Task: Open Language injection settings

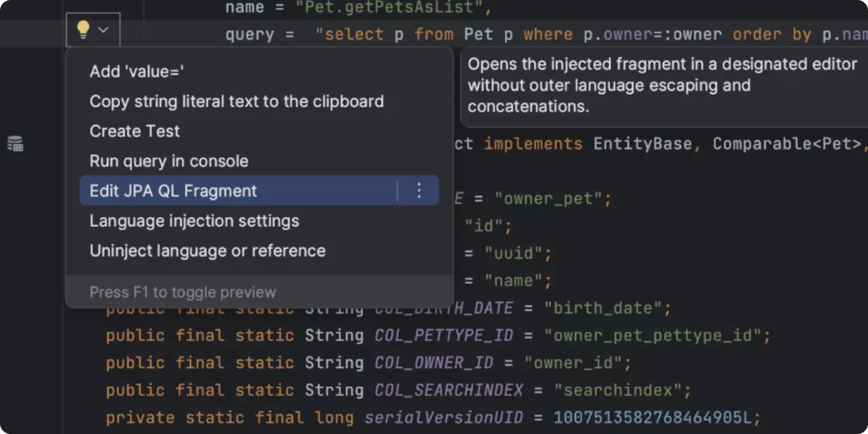Action: [194, 221]
